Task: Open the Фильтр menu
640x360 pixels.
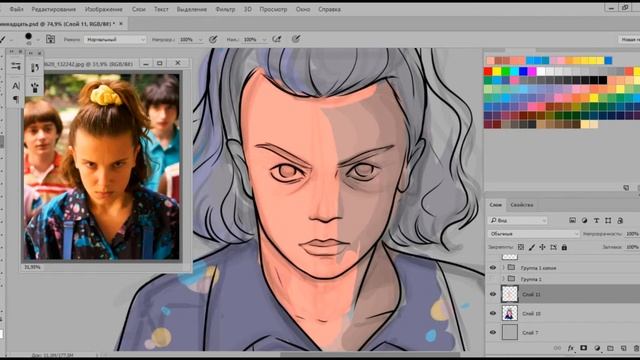Action: pos(225,9)
